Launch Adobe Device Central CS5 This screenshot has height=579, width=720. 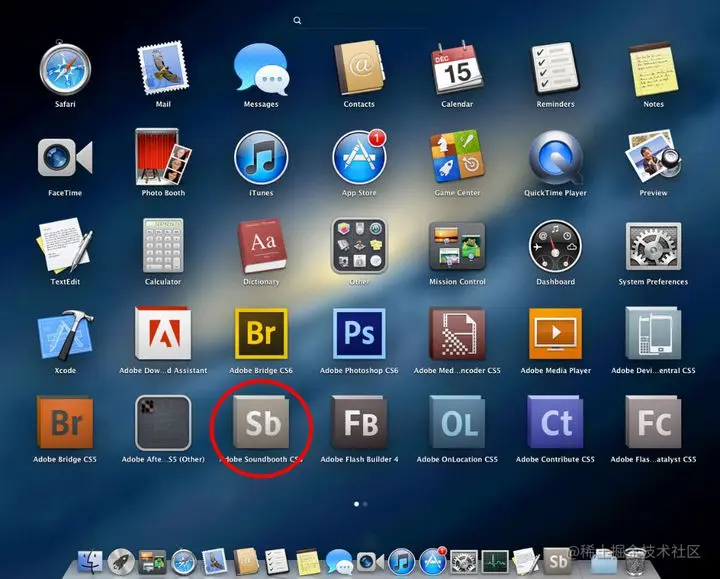coord(653,333)
